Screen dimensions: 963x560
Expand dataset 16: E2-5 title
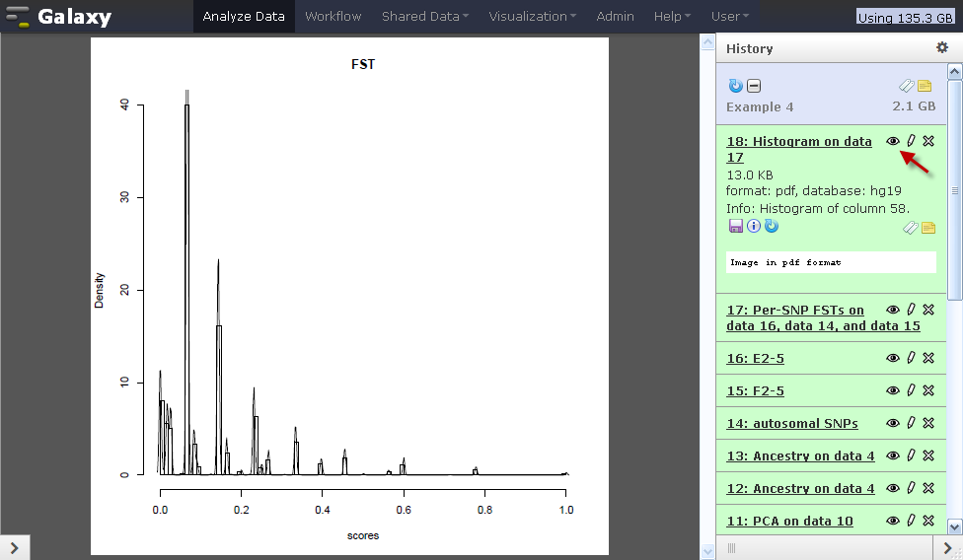755,358
